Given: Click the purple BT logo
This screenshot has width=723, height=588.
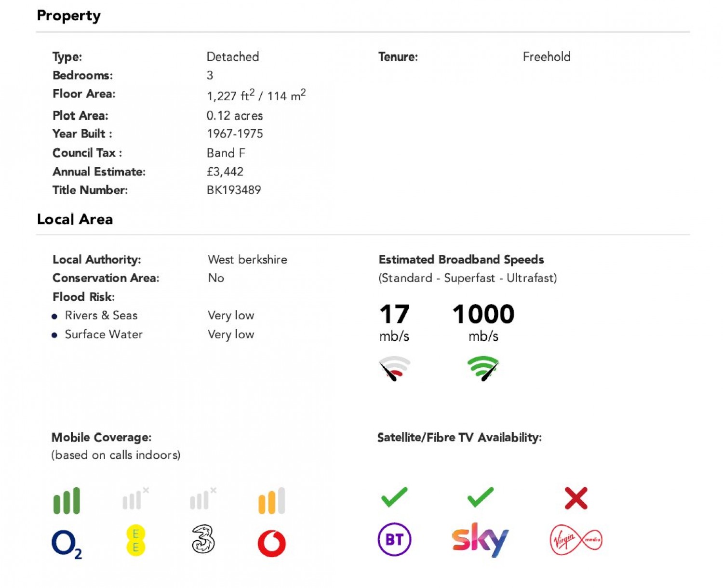Looking at the screenshot, I should [x=394, y=539].
